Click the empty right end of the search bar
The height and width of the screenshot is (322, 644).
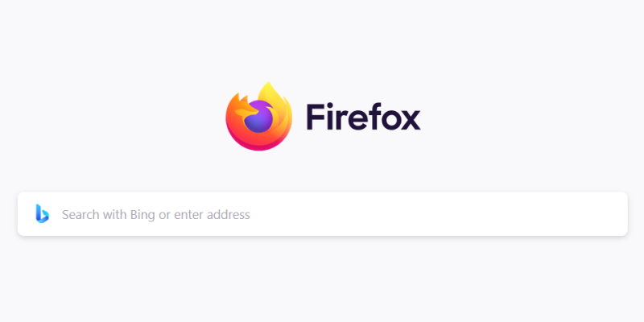[x=575, y=214]
